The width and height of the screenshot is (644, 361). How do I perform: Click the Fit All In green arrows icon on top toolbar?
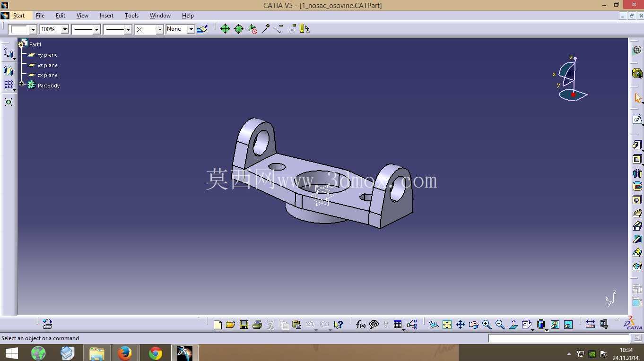click(x=225, y=29)
